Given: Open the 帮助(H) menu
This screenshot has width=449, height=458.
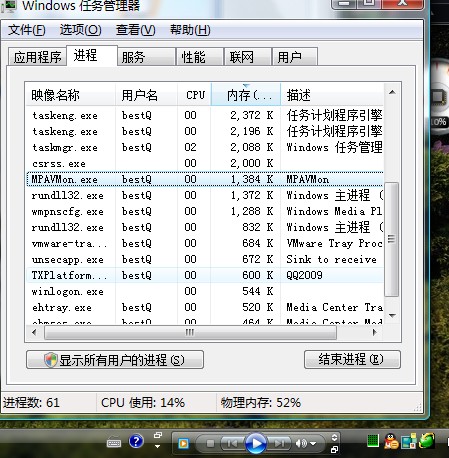Looking at the screenshot, I should pos(190,30).
